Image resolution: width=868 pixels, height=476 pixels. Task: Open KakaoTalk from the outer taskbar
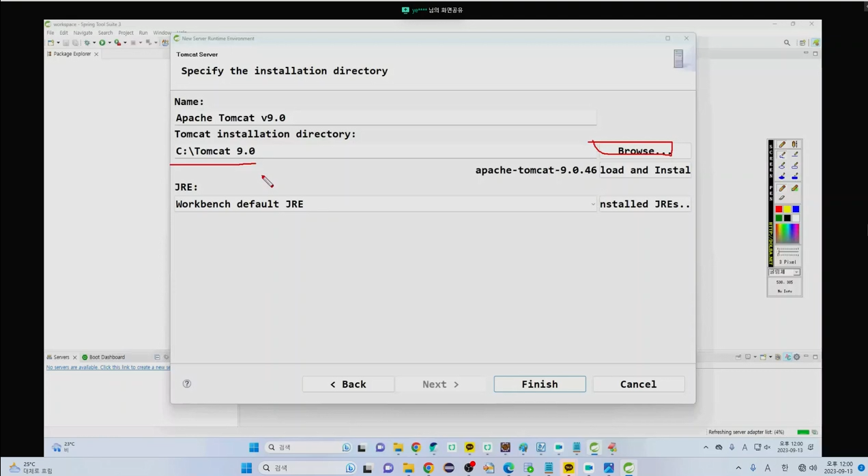(568, 468)
